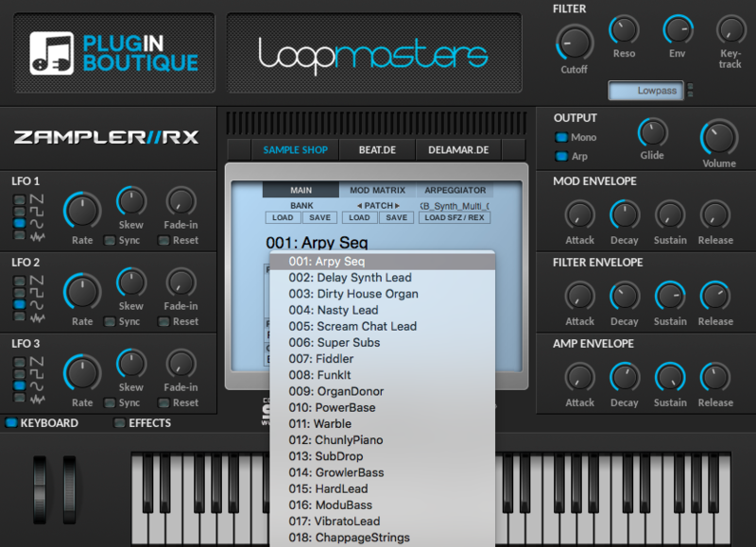
Task: Select LFO 3 random noise waveform
Action: click(x=19, y=398)
